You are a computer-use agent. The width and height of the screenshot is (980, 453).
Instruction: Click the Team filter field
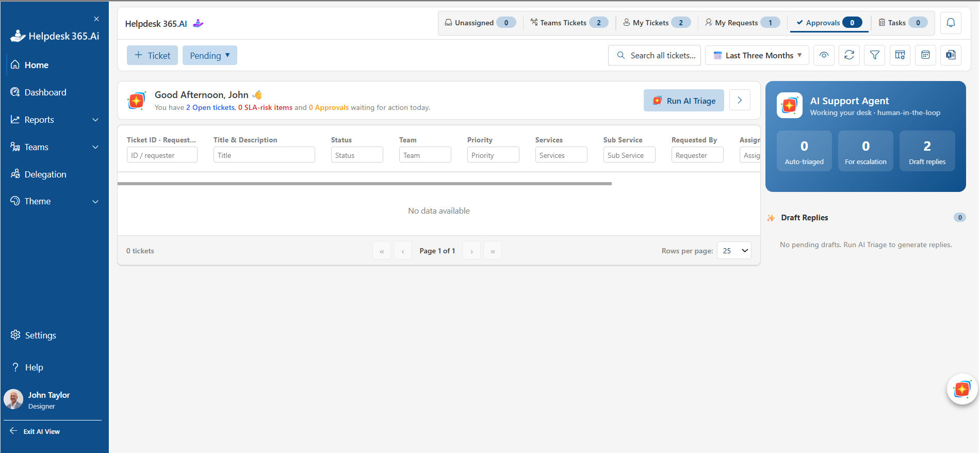[x=425, y=155]
